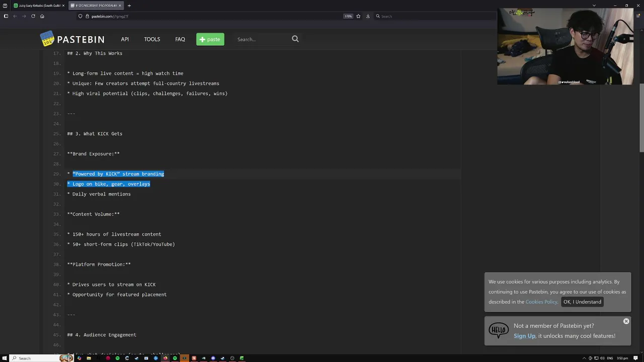The image size is (644, 362).
Task: Click the '**Platform Promotion:**' line
Action: click(99, 264)
